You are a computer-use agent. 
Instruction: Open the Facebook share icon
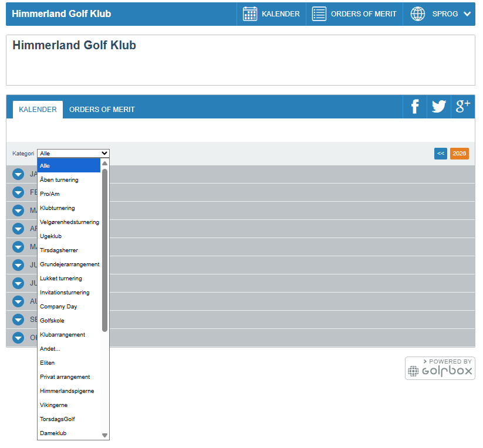415,107
